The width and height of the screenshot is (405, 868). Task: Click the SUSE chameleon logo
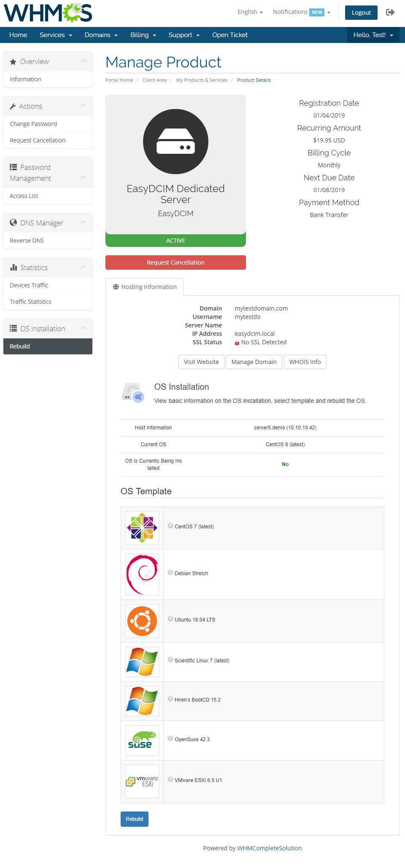click(x=142, y=740)
